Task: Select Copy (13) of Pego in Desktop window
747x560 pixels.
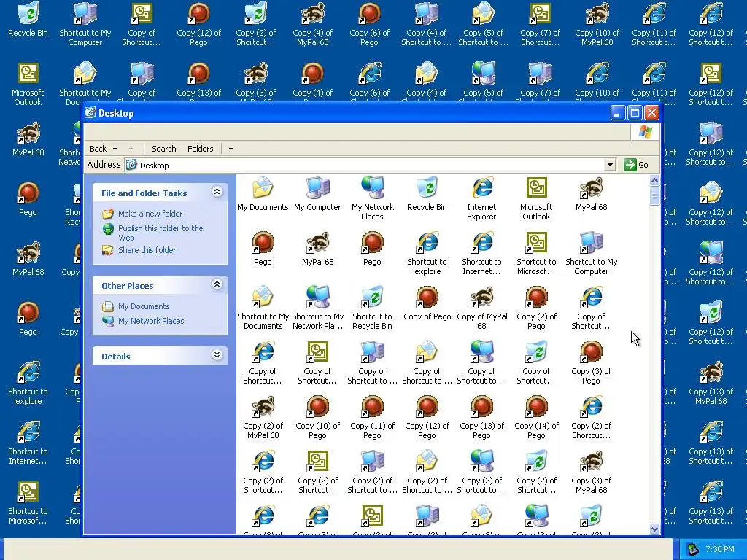Action: (x=481, y=418)
